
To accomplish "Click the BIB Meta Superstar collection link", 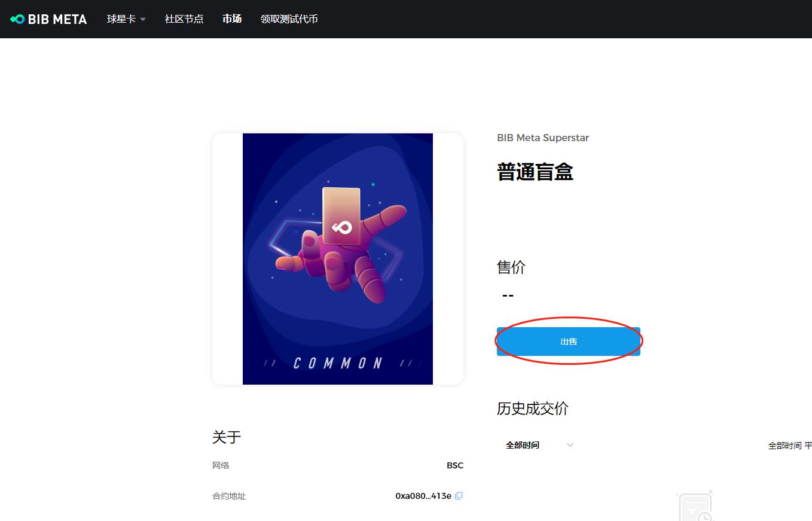I will click(x=543, y=138).
